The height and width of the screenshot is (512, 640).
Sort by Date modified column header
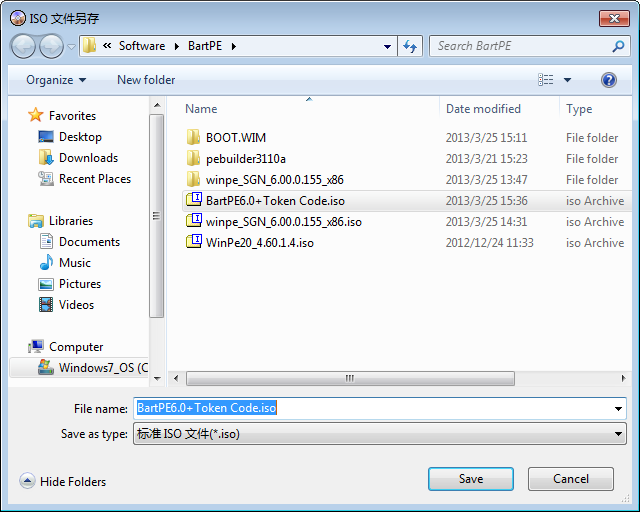point(483,109)
